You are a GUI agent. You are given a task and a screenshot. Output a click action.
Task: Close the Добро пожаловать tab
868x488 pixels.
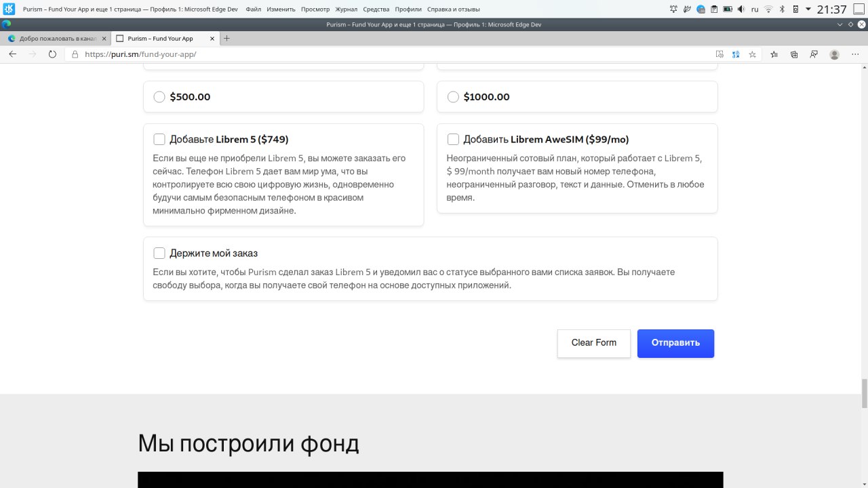coord(104,39)
